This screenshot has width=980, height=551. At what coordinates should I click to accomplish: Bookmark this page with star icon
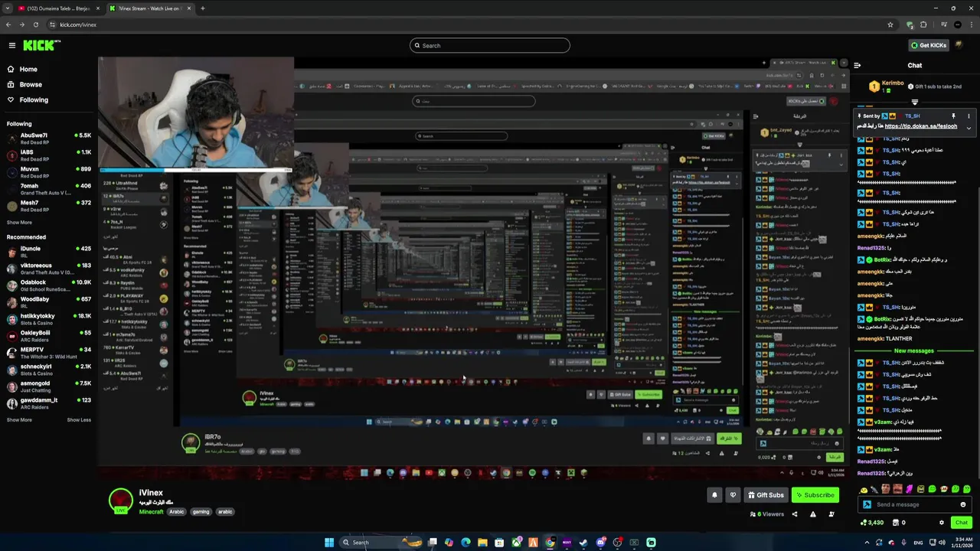[890, 24]
